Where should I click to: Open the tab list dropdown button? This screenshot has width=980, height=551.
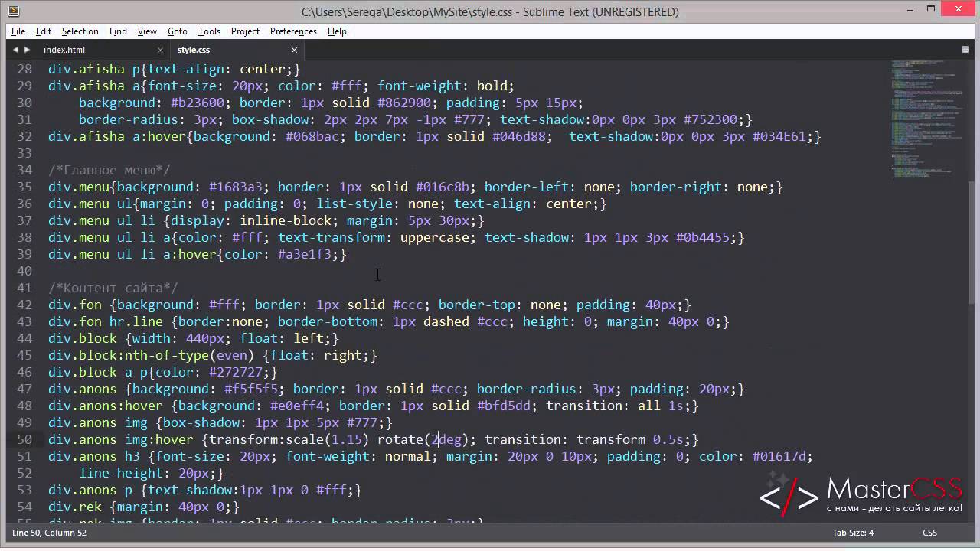tap(965, 50)
